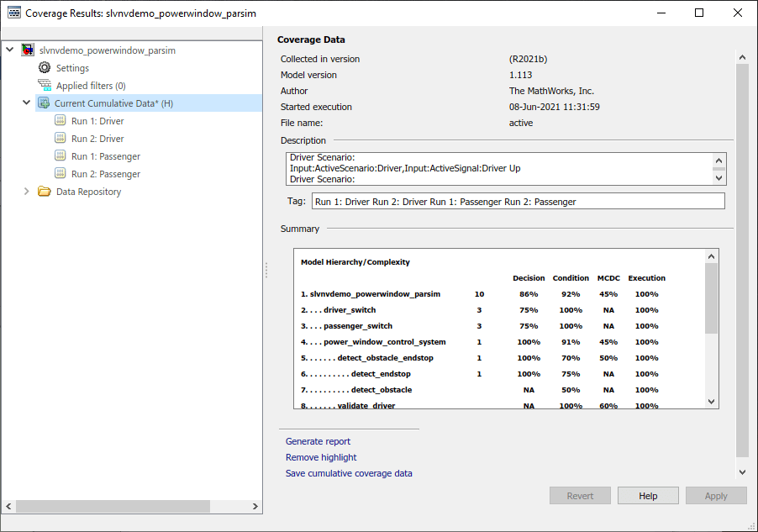Click the Run 2: Driver data icon
Image resolution: width=758 pixels, height=532 pixels.
coord(60,139)
